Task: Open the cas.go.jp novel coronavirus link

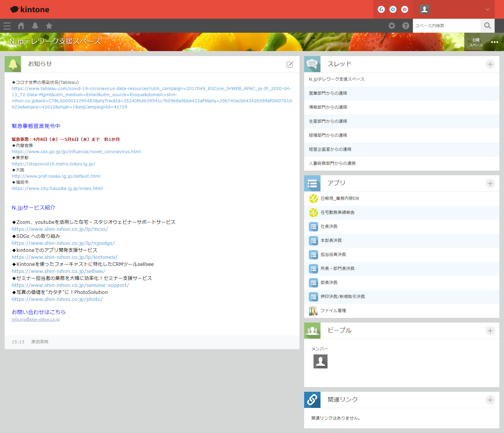Action: tap(76, 152)
